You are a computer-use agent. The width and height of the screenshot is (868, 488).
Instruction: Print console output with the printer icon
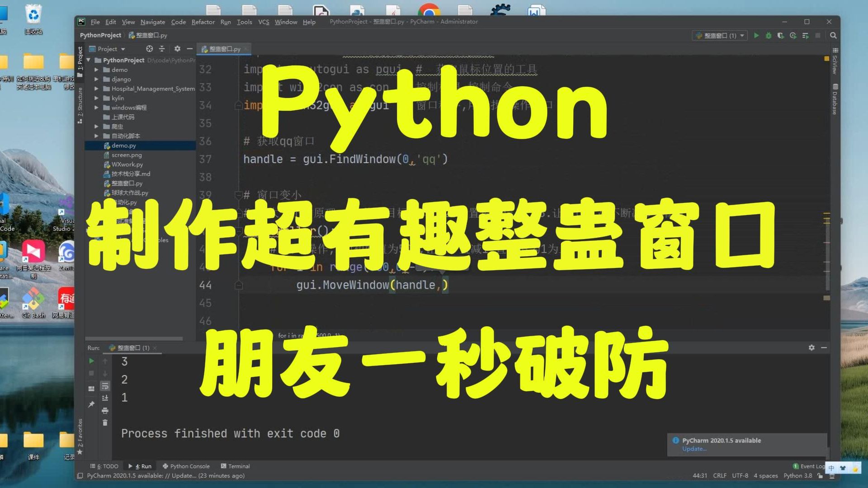105,411
